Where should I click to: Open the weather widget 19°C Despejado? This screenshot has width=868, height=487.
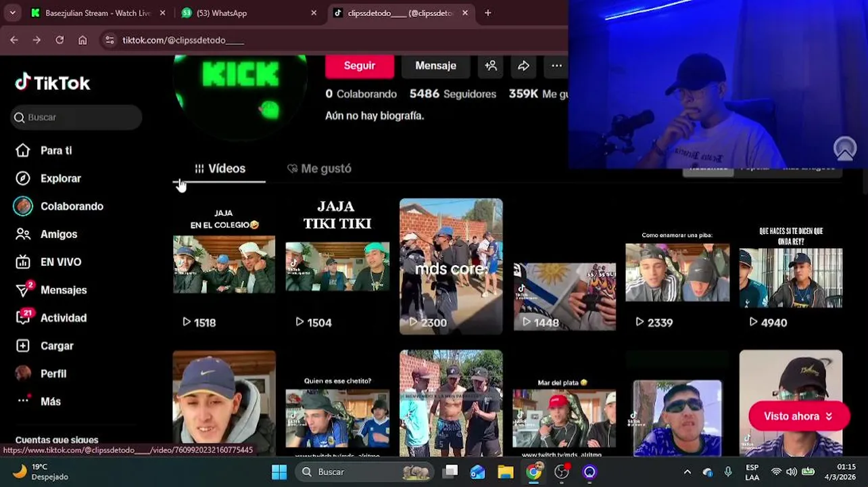tap(42, 471)
